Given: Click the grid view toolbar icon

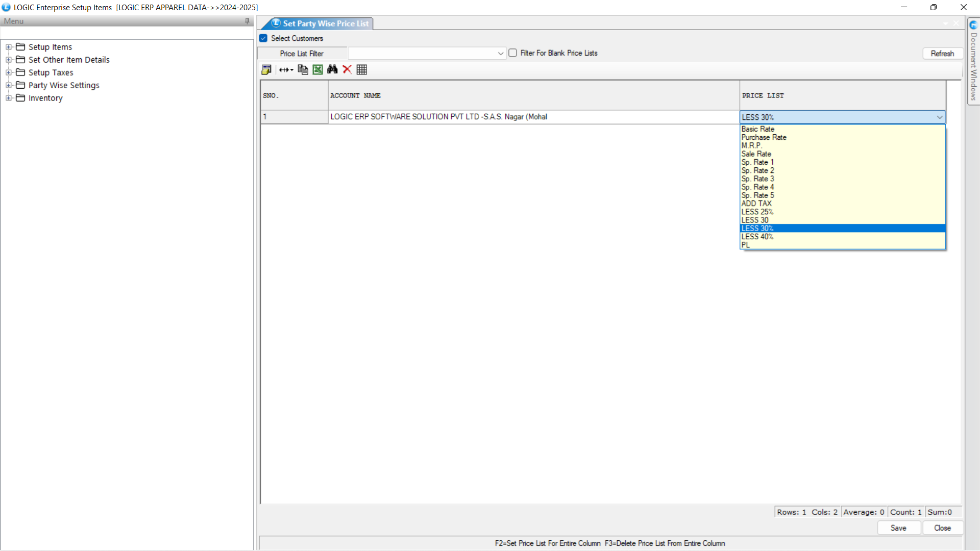Looking at the screenshot, I should (x=362, y=70).
